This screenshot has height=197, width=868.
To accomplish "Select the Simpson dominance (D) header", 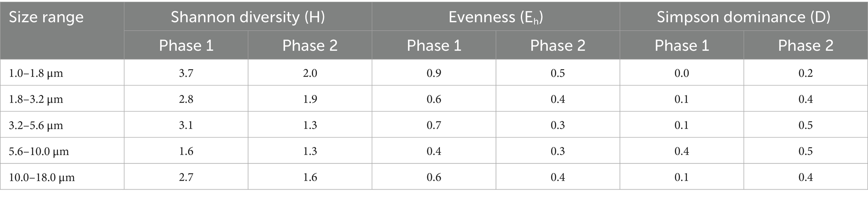I will tap(743, 17).
